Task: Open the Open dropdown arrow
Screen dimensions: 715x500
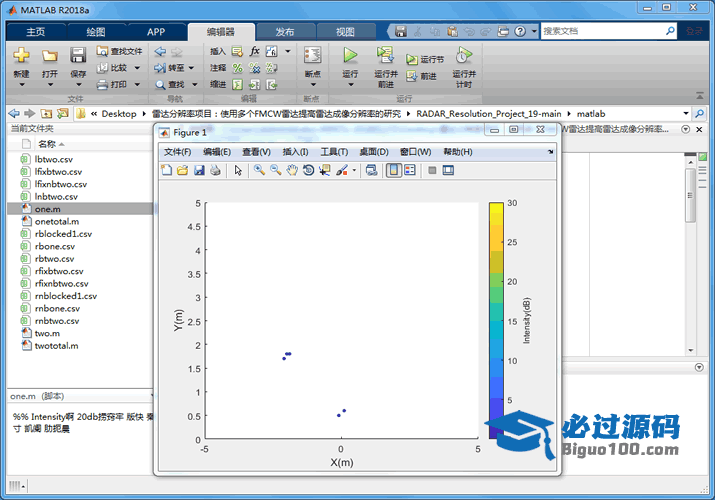Action: pos(50,85)
